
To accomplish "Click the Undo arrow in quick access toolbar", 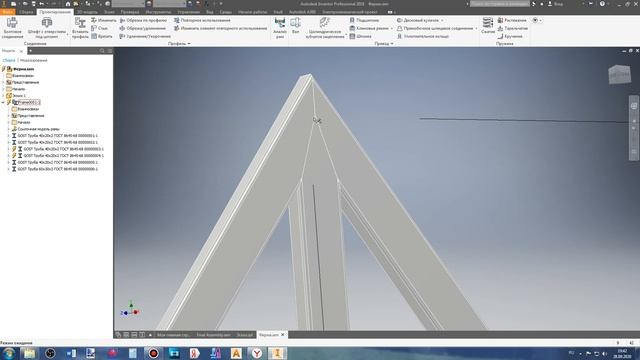I will click(41, 4).
